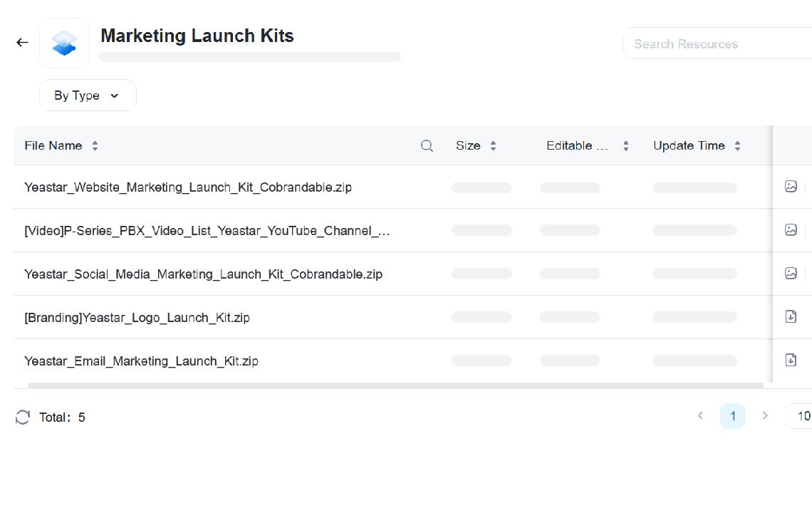Select Yeastar_Website_Marketing_Launch_Kit_Cobrandable.zip file name
Image resolution: width=812 pixels, height=513 pixels.
coord(188,187)
